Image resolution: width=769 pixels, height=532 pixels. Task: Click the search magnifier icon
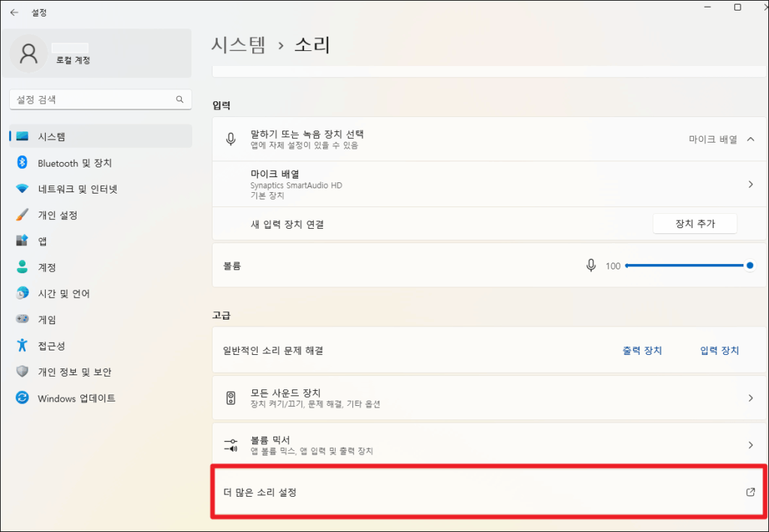coord(180,100)
